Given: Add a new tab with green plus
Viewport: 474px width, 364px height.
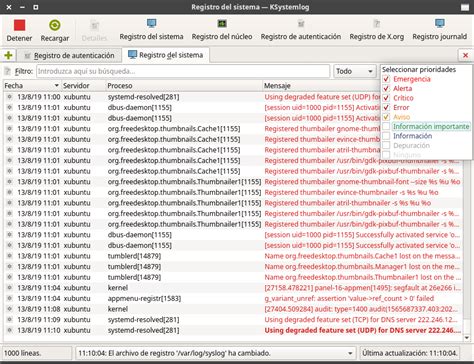Looking at the screenshot, I should tap(9, 55).
